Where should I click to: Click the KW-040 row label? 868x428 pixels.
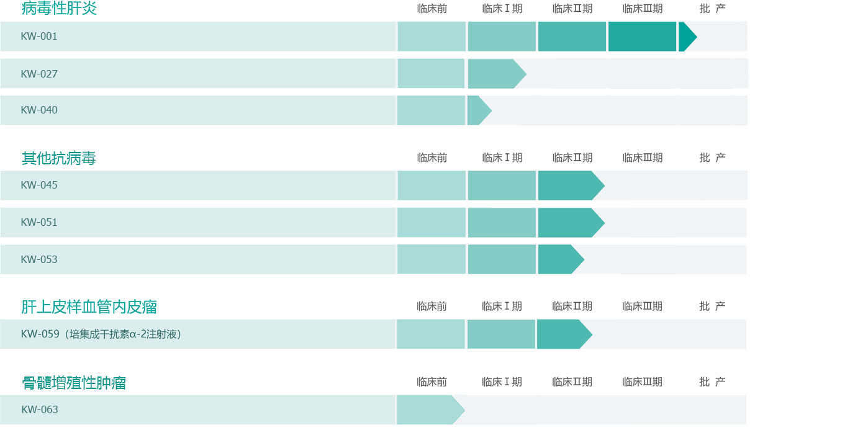point(39,110)
